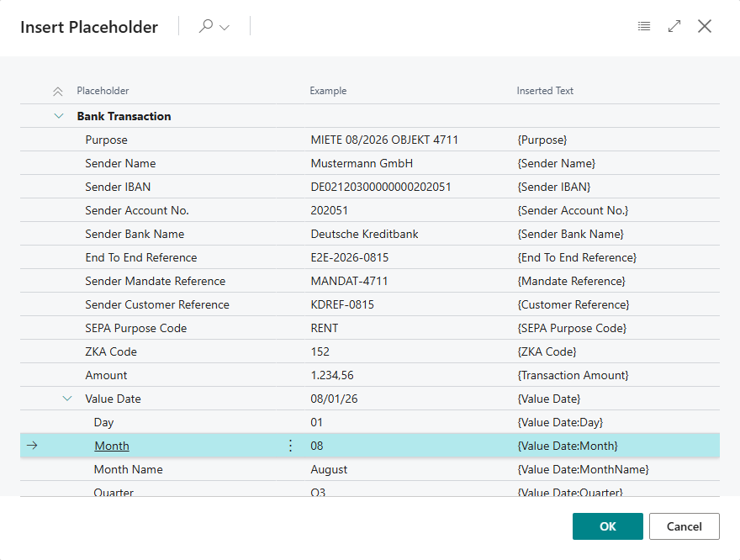The width and height of the screenshot is (740, 560).
Task: Click inserted text '{Mandate Reference}'
Action: coord(571,281)
